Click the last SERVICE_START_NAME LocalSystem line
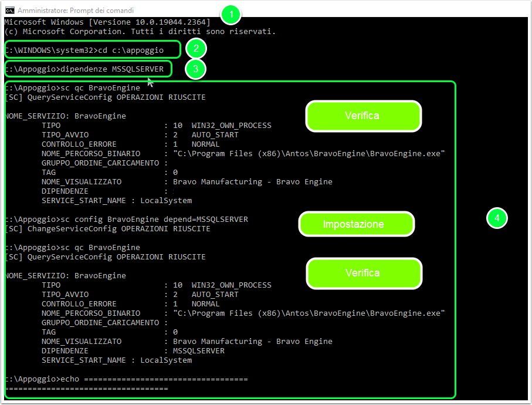Screen dimensions: 532x405 coord(117,360)
